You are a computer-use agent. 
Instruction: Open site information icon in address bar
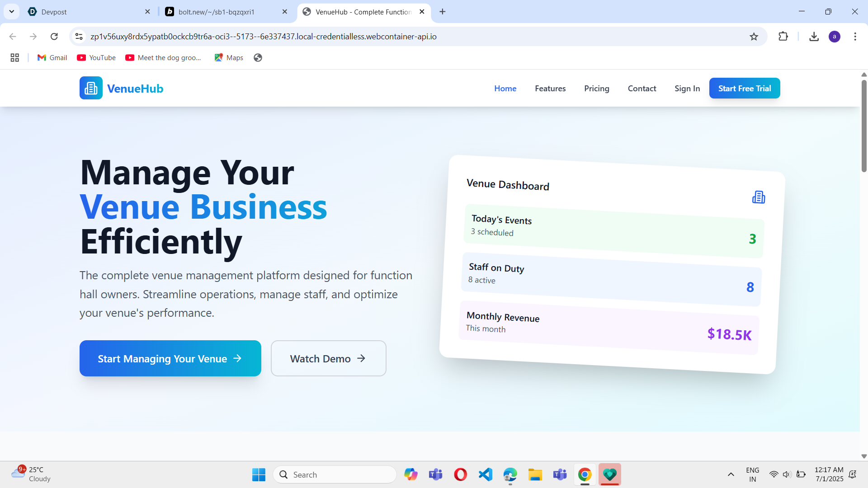point(79,37)
